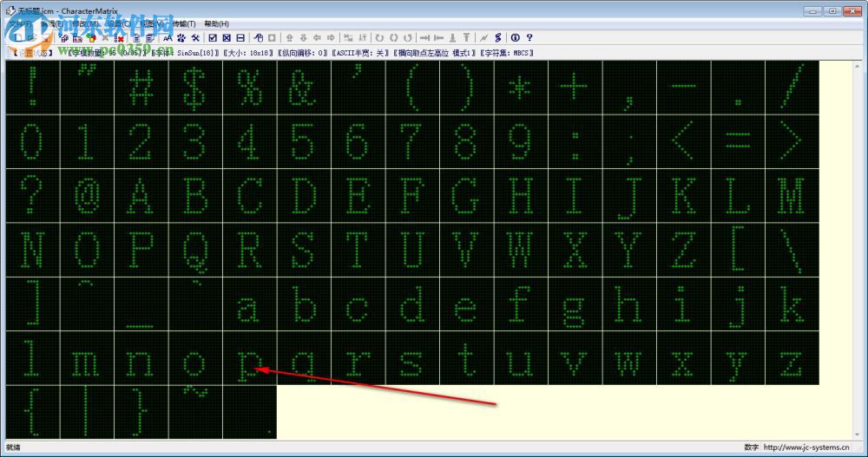Select the '%' character cell
The image size is (868, 457).
[x=250, y=88]
